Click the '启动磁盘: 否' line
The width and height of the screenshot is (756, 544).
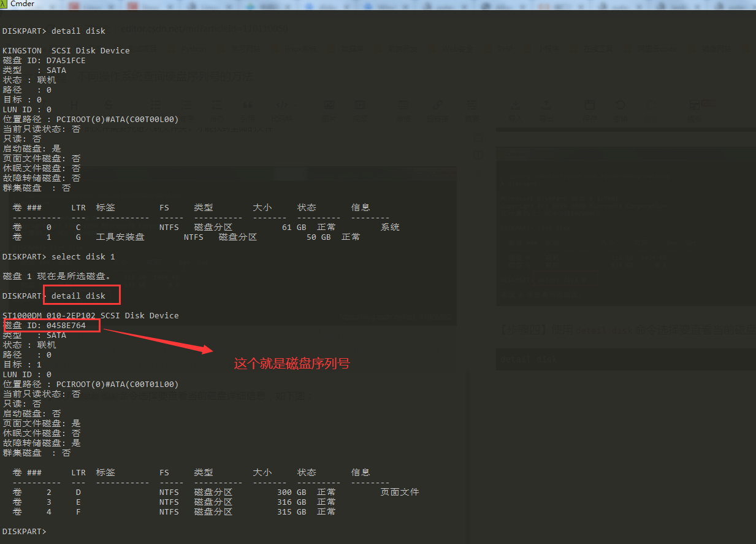[x=32, y=413]
